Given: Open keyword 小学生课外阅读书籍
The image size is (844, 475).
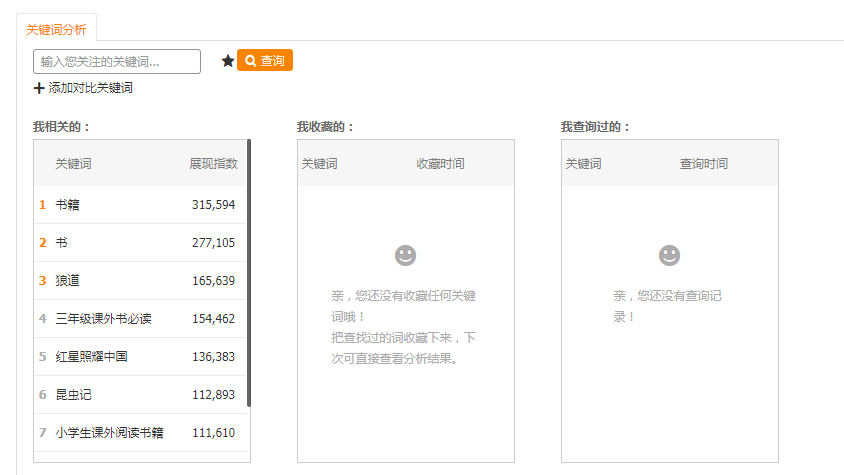Looking at the screenshot, I should [109, 433].
